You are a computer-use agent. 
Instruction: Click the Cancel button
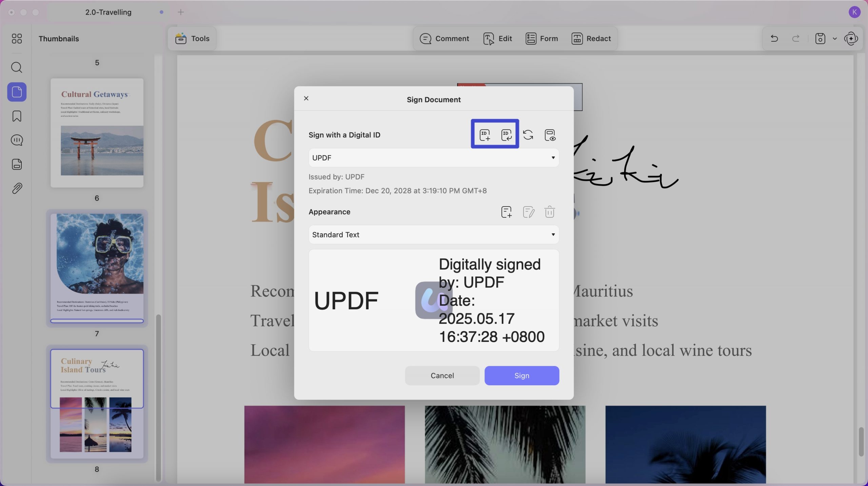pyautogui.click(x=442, y=375)
